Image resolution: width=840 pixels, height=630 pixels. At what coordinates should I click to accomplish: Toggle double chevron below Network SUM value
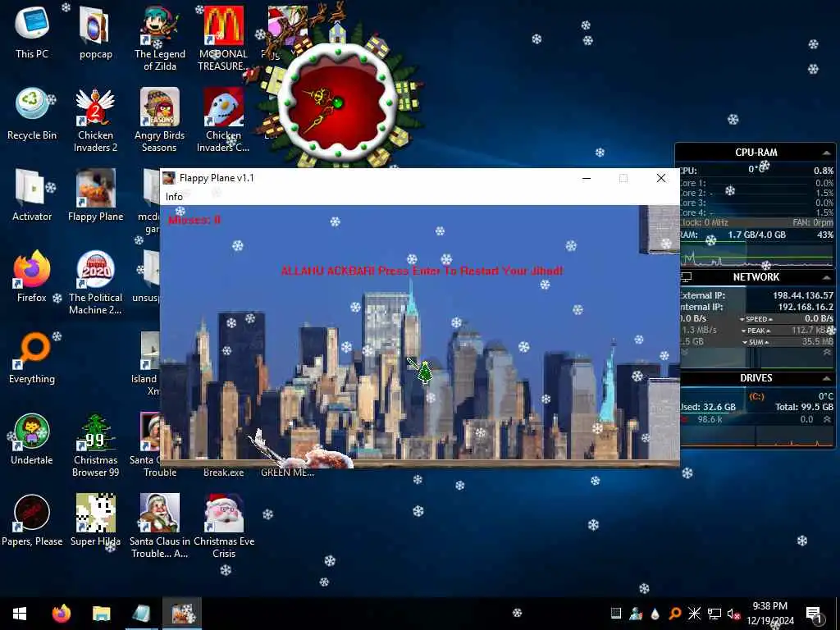[827, 352]
